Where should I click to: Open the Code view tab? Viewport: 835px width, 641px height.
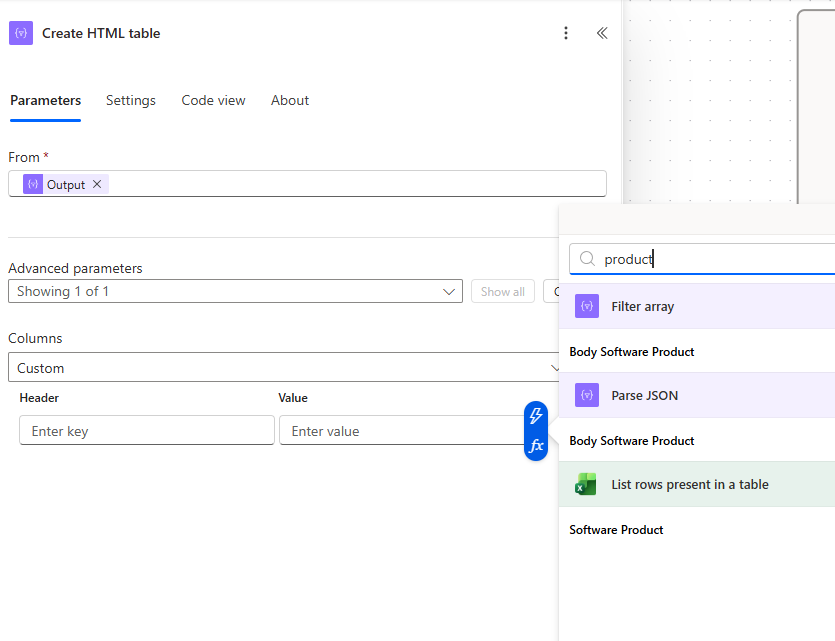point(213,100)
